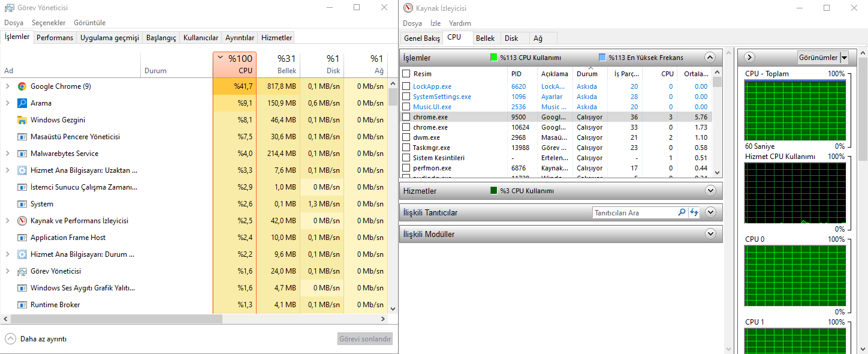Click the Application Frame Host icon
Image resolution: width=868 pixels, height=354 pixels.
point(22,238)
